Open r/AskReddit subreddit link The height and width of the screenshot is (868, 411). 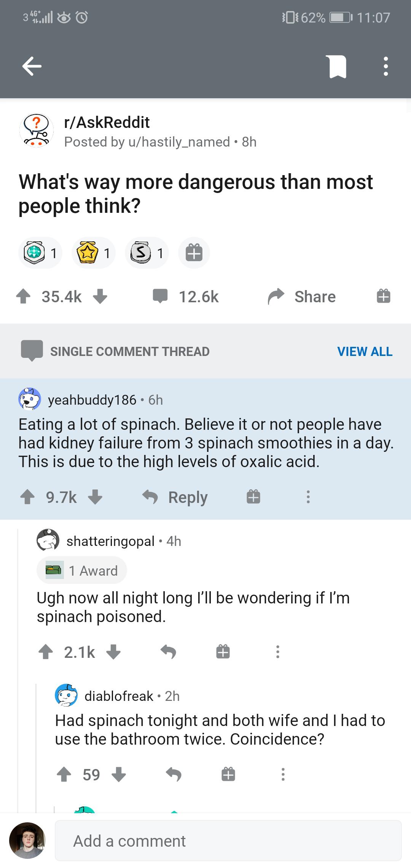(107, 122)
